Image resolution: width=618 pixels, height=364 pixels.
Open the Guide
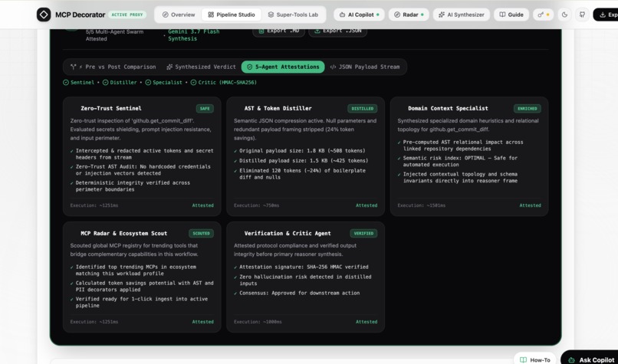click(511, 15)
